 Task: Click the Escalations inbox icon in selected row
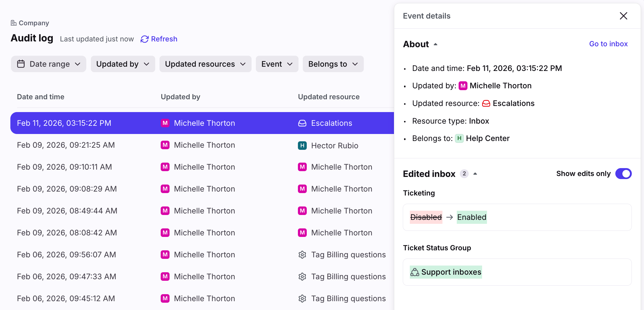302,123
